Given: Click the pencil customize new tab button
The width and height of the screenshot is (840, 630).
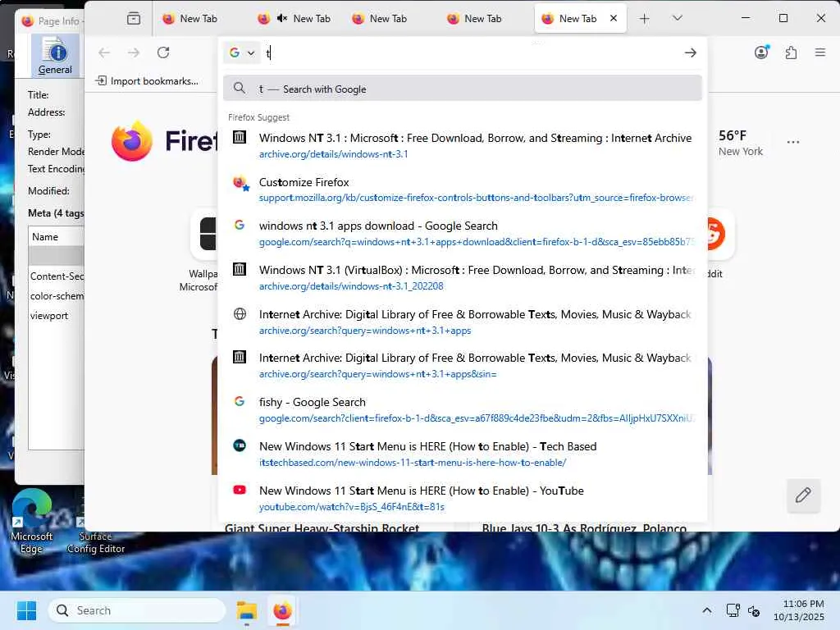Looking at the screenshot, I should click(803, 495).
